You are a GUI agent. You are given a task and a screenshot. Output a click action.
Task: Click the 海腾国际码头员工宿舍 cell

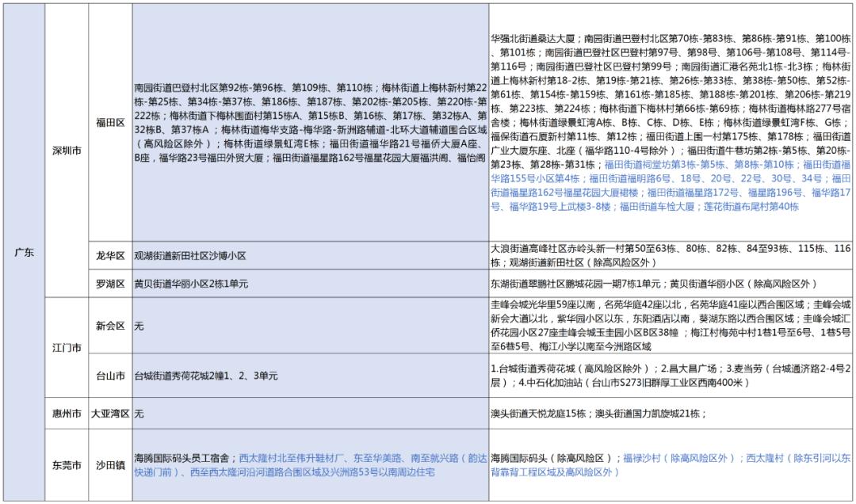(310, 465)
